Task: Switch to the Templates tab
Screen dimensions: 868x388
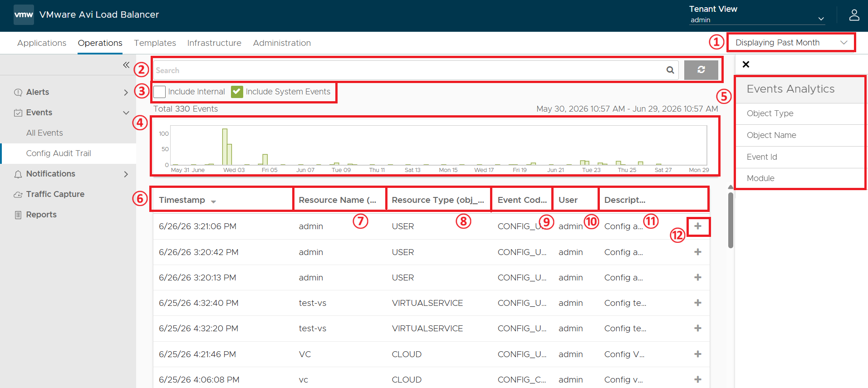Action: pyautogui.click(x=155, y=43)
